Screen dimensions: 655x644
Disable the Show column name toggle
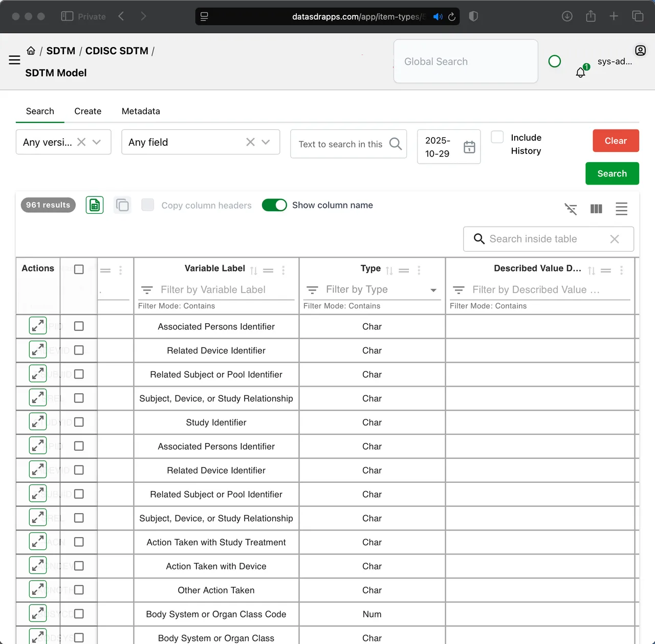[274, 205]
